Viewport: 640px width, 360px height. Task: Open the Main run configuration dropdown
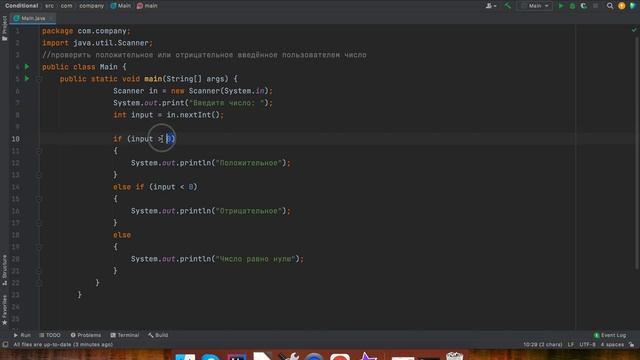(535, 6)
